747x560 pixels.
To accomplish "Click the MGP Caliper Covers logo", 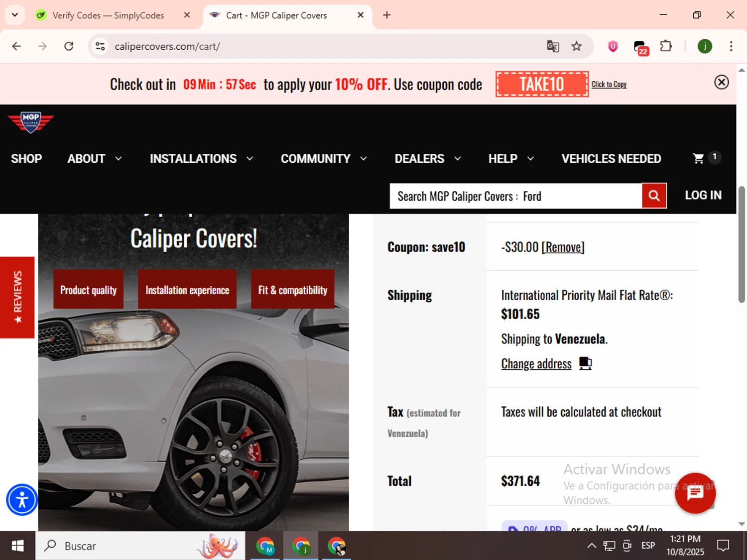I will click(31, 122).
